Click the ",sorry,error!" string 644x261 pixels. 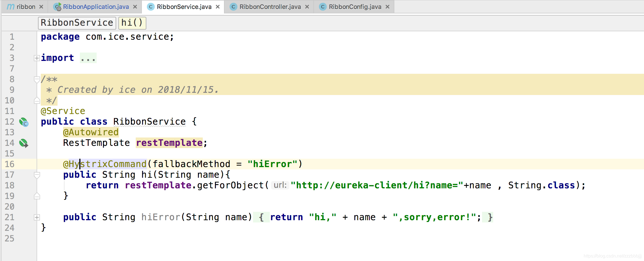point(434,217)
